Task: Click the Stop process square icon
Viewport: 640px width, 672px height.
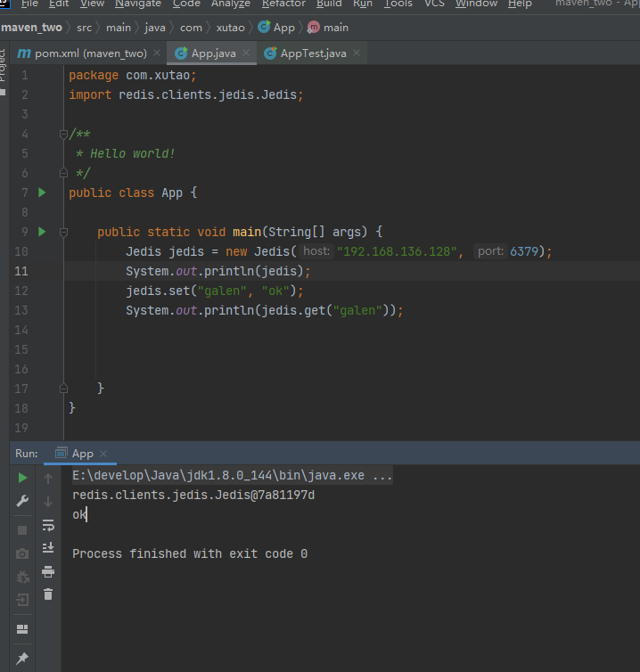Action: (x=22, y=530)
